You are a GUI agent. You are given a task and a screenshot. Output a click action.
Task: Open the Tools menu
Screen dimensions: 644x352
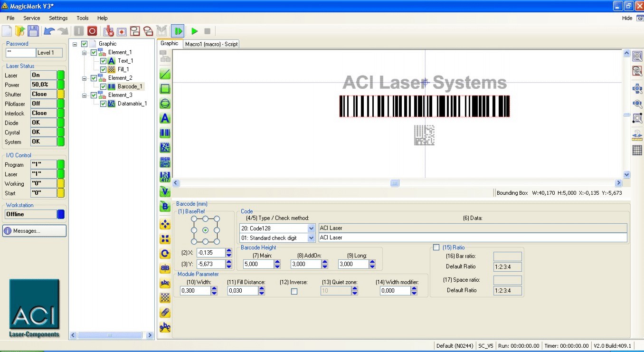coord(83,18)
